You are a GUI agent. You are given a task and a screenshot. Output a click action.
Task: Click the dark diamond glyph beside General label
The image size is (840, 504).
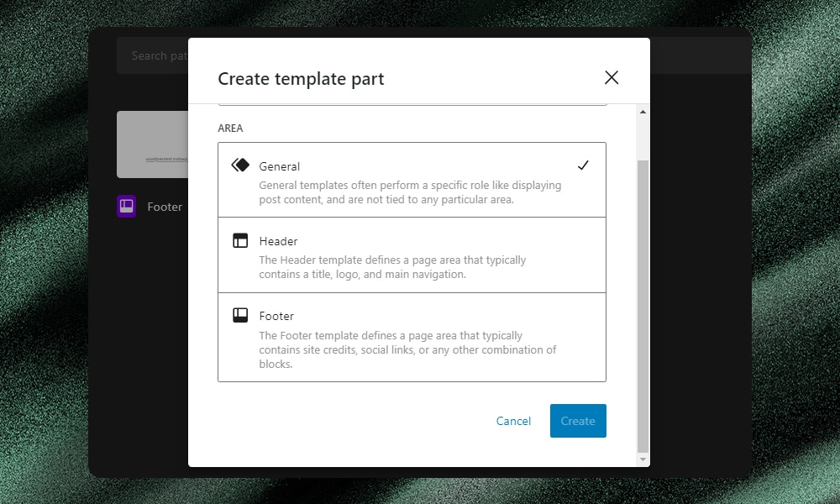(239, 165)
